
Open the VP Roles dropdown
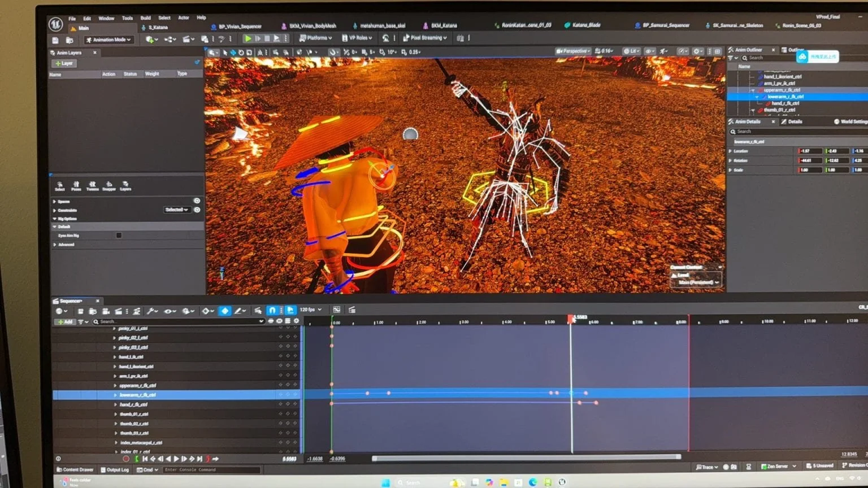(357, 38)
